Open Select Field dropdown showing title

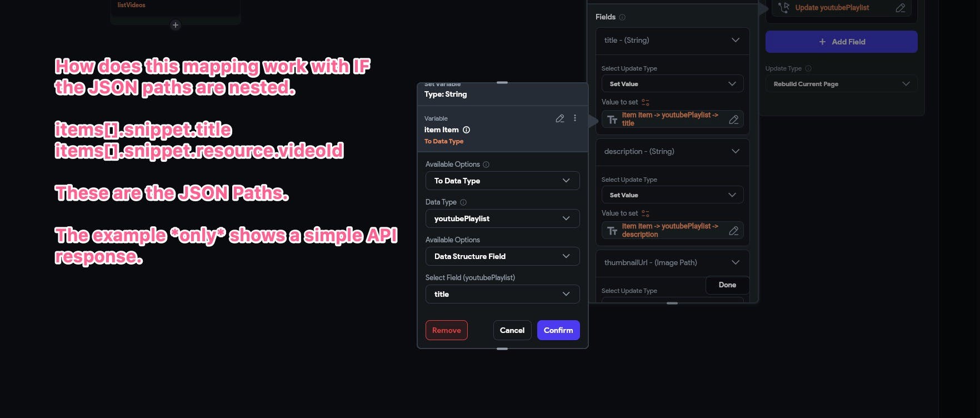(502, 294)
